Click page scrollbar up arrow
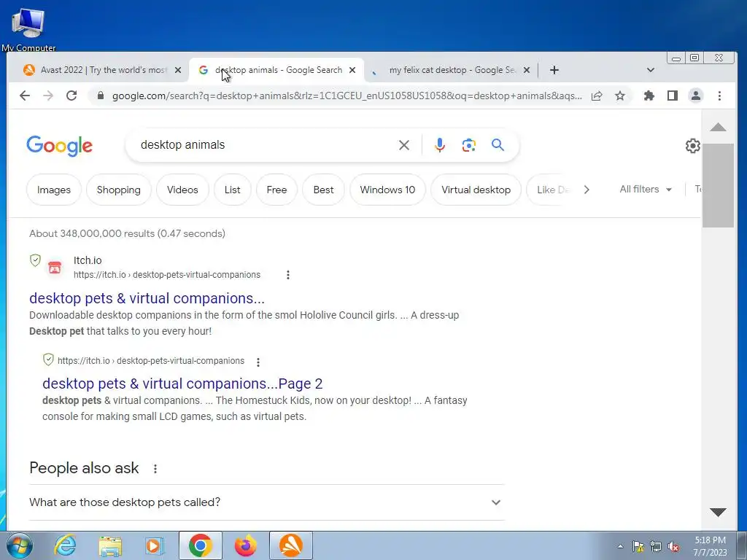This screenshot has width=747, height=560. [x=718, y=127]
